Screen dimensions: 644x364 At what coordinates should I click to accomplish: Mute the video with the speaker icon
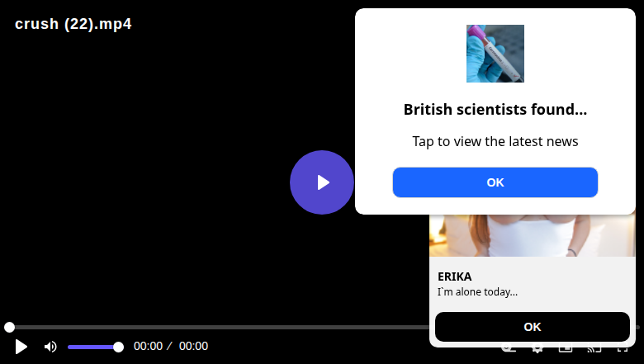point(50,347)
